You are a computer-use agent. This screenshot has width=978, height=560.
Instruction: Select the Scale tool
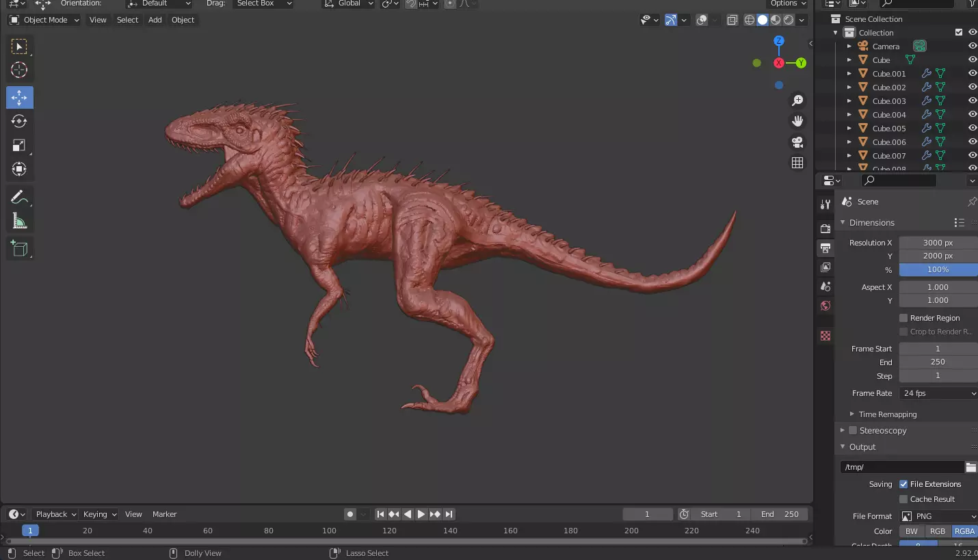[x=19, y=145]
